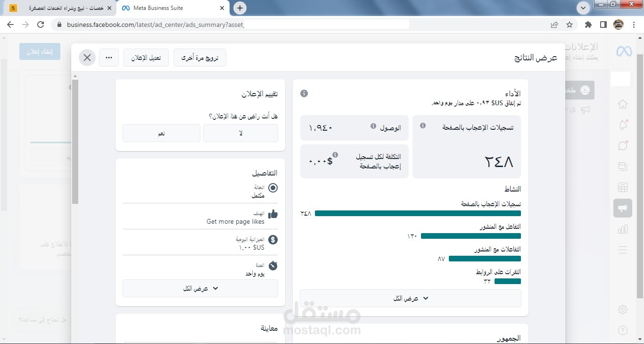Click Get more page likes text

235,222
